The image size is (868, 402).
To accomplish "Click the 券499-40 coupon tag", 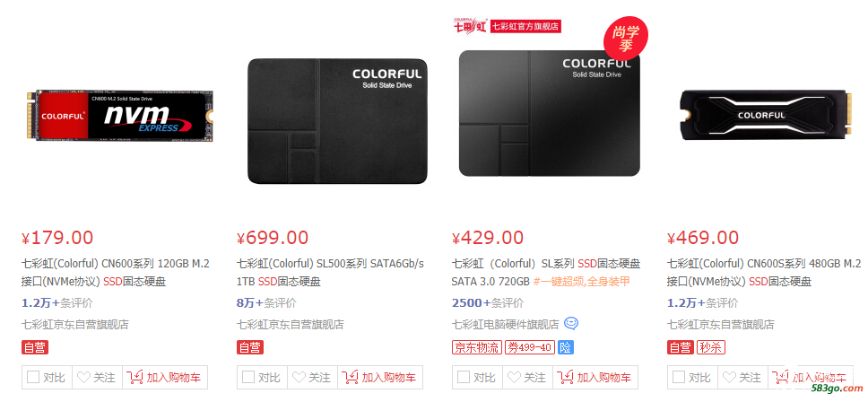I will [x=530, y=347].
